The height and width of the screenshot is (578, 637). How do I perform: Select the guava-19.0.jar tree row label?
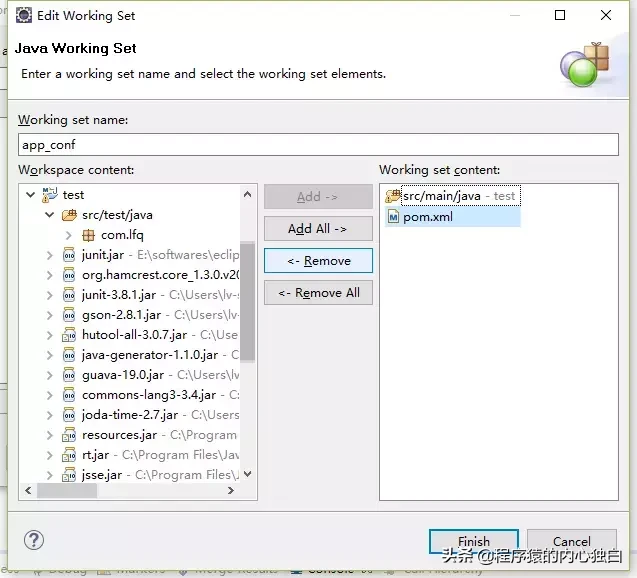pos(123,375)
